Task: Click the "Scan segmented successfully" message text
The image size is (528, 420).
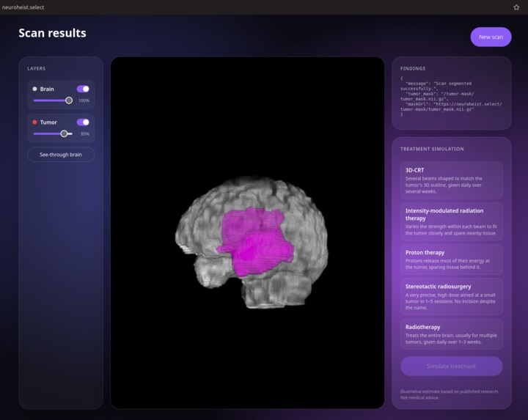Action: tap(436, 86)
